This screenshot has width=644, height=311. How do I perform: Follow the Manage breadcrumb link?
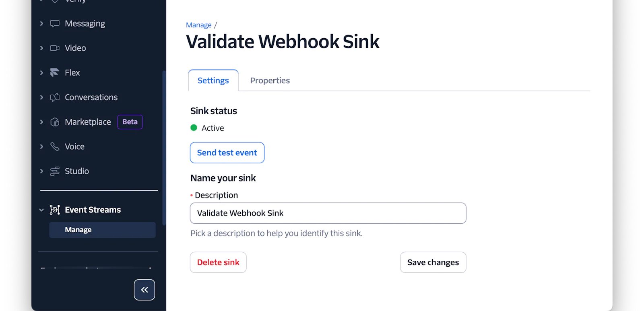click(198, 25)
